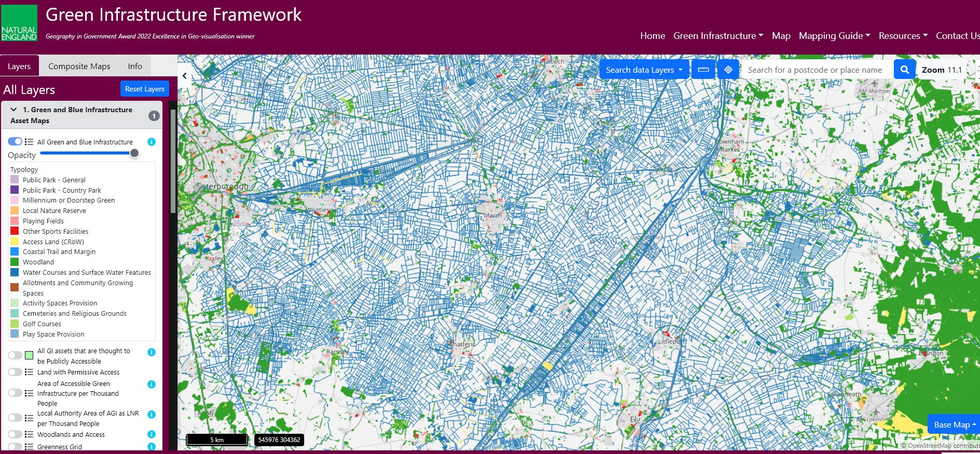Click the magnifier search button
980x454 pixels.
coord(904,70)
